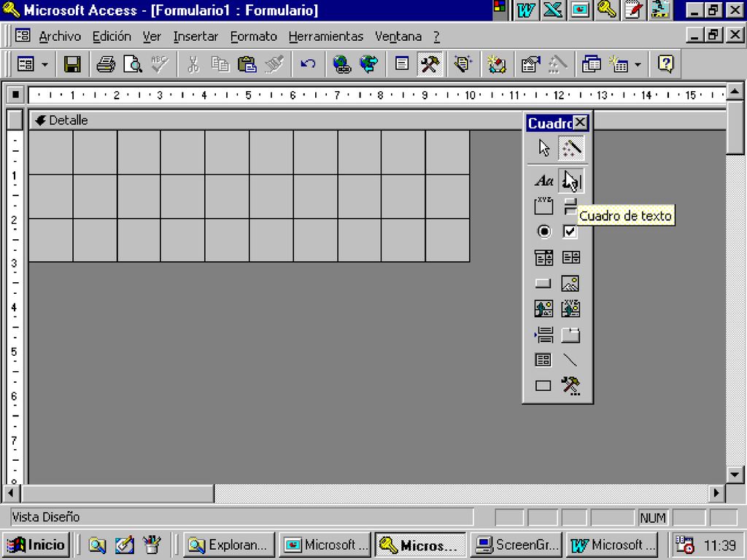Viewport: 747px width, 560px height.
Task: Open the Herramientas menu
Action: click(x=326, y=36)
